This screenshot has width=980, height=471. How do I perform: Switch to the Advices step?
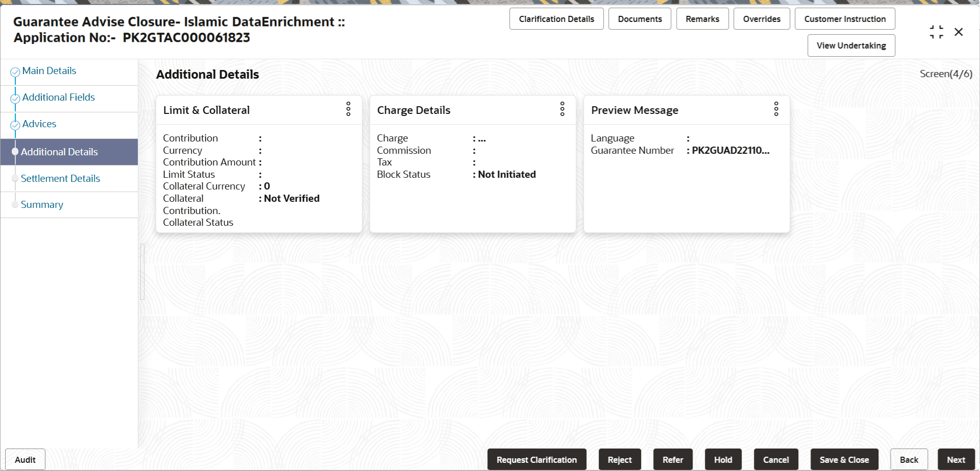pyautogui.click(x=39, y=124)
